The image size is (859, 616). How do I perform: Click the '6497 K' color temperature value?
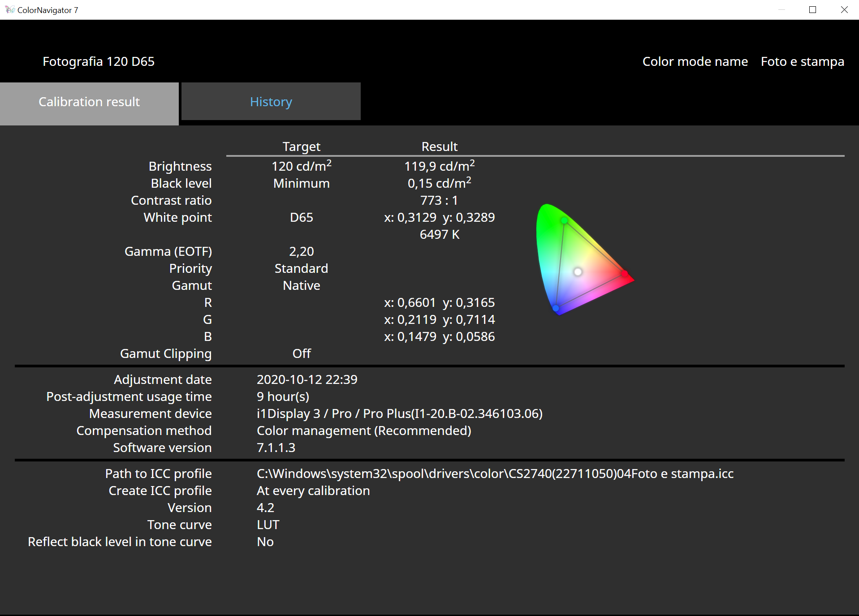point(440,234)
